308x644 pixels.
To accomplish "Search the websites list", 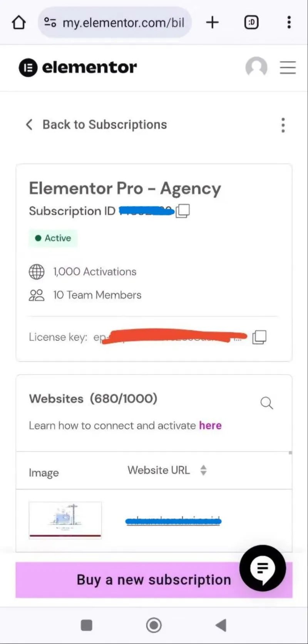I will pyautogui.click(x=266, y=403).
